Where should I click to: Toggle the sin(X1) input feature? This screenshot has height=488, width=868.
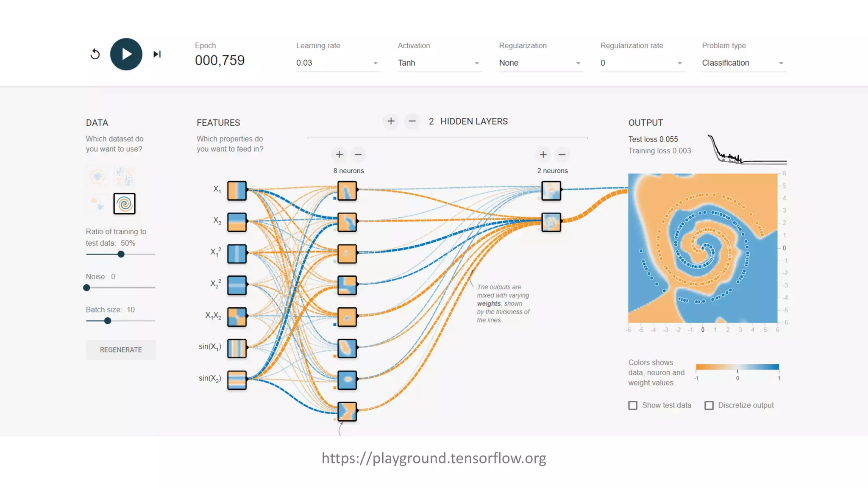(x=237, y=348)
